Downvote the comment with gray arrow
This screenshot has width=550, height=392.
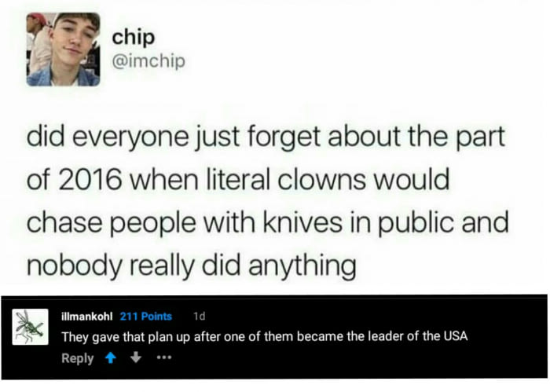pos(136,357)
